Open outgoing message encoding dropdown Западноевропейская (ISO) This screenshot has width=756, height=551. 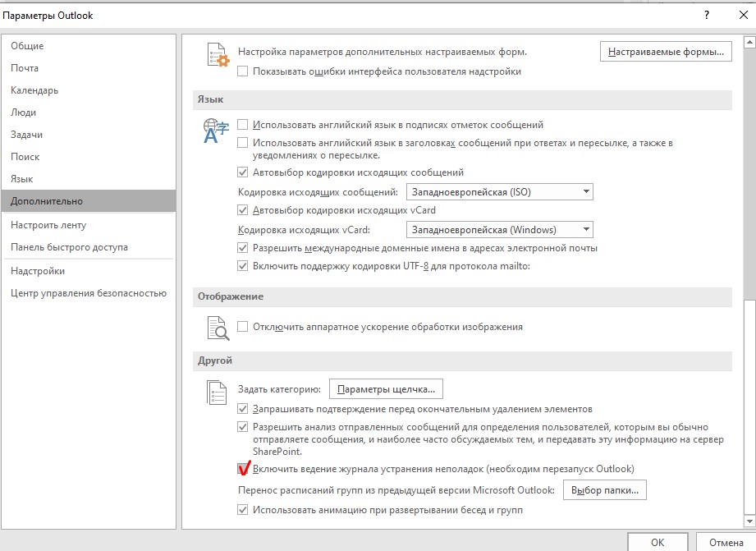[499, 192]
